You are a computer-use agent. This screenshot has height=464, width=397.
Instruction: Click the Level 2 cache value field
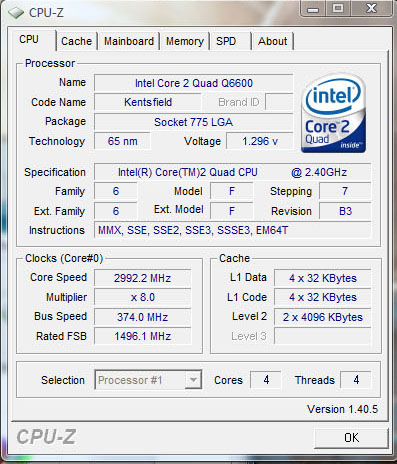pyautogui.click(x=322, y=317)
